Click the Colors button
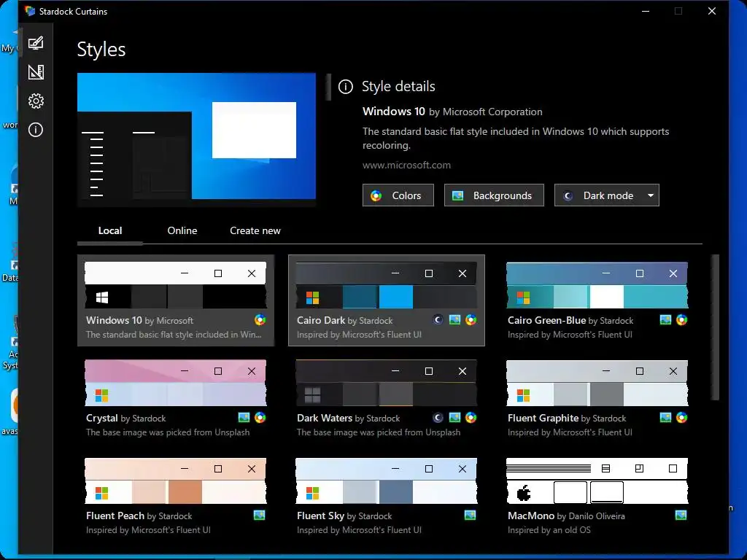 point(398,195)
